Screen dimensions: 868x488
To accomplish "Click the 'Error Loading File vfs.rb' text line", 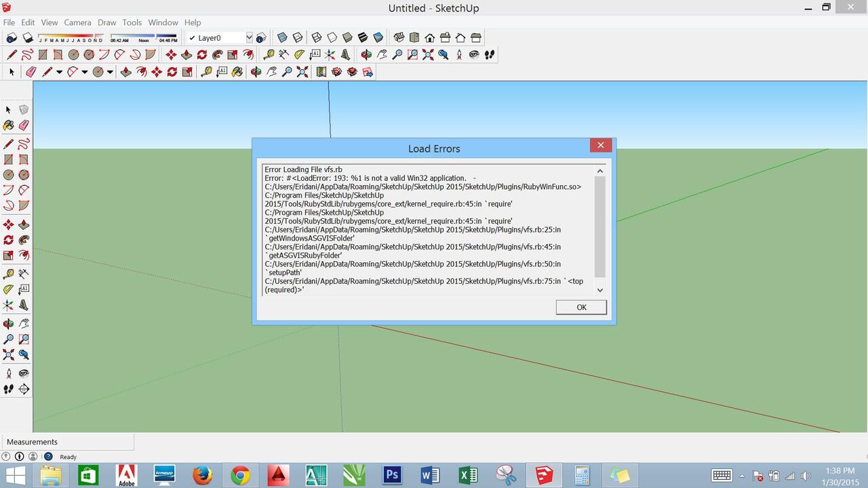I will (303, 169).
